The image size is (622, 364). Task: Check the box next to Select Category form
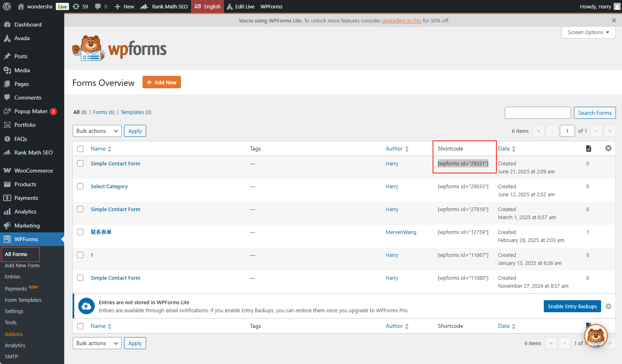(80, 186)
